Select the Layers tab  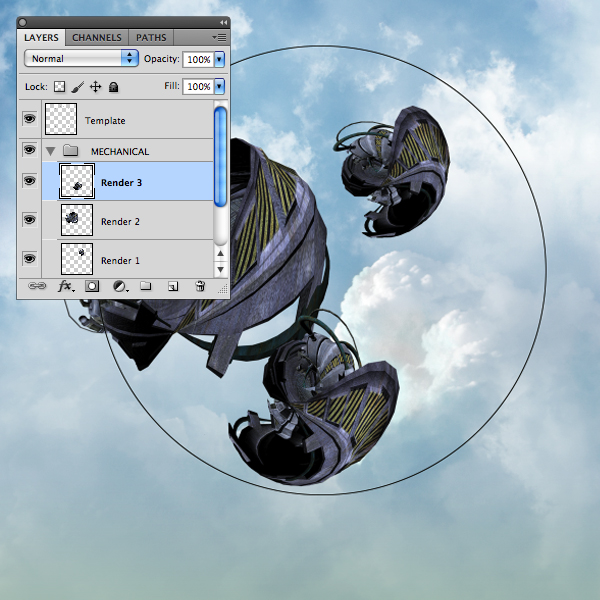[41, 38]
